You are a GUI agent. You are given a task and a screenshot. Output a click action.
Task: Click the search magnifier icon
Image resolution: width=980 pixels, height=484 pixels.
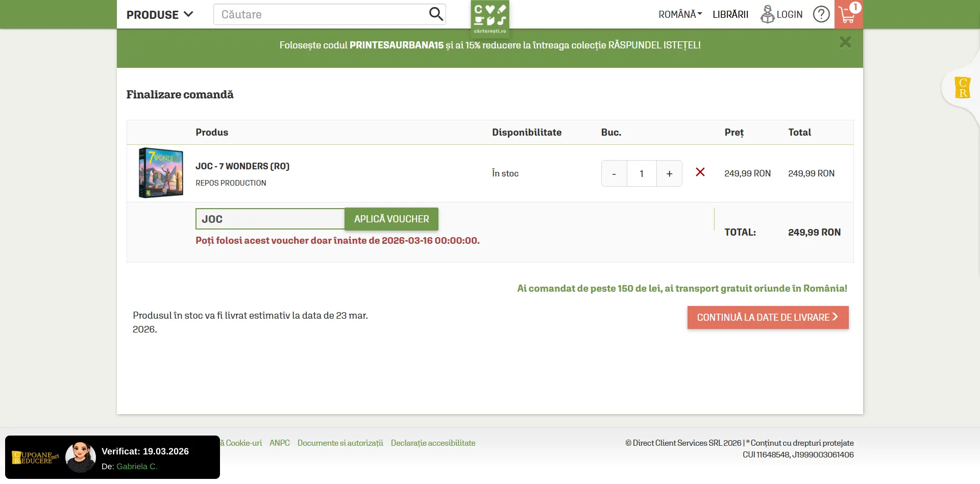pos(435,14)
